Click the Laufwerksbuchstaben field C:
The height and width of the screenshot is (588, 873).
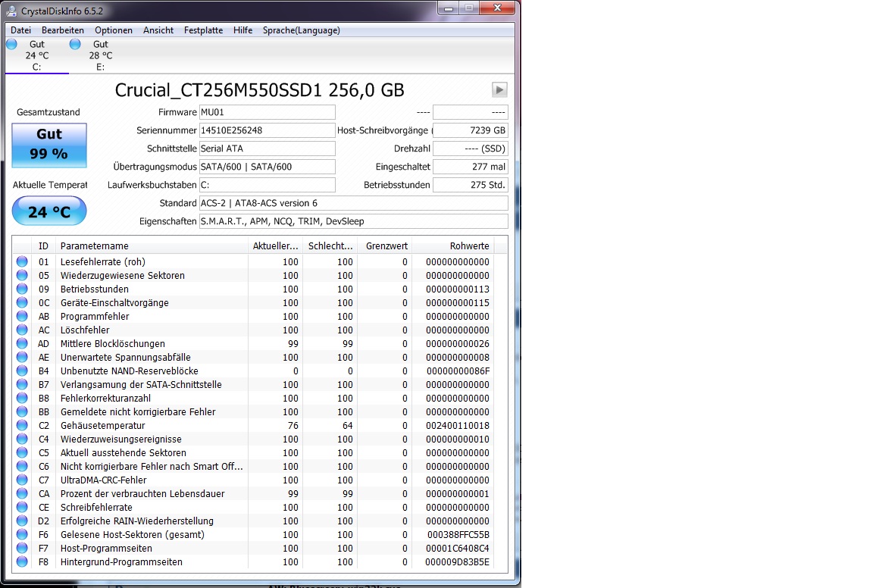[268, 185]
